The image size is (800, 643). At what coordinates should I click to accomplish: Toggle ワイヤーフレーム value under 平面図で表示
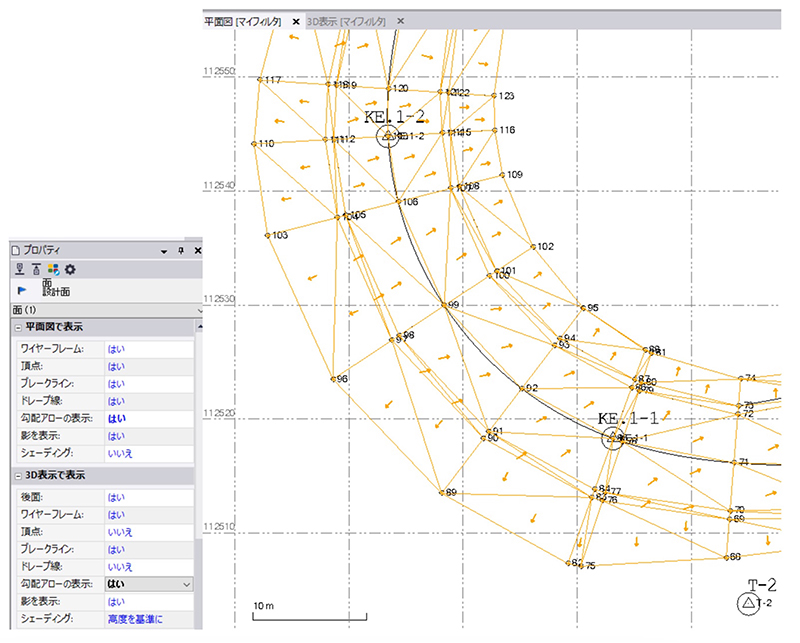click(115, 349)
